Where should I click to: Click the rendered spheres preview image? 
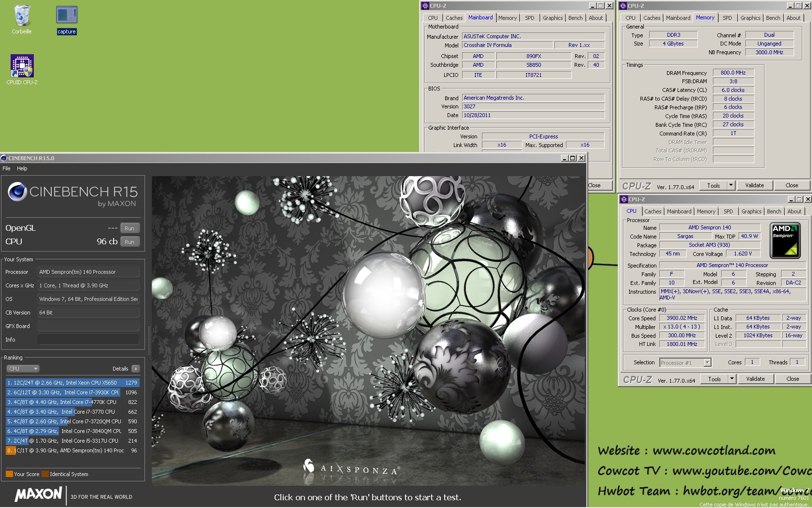(368, 330)
